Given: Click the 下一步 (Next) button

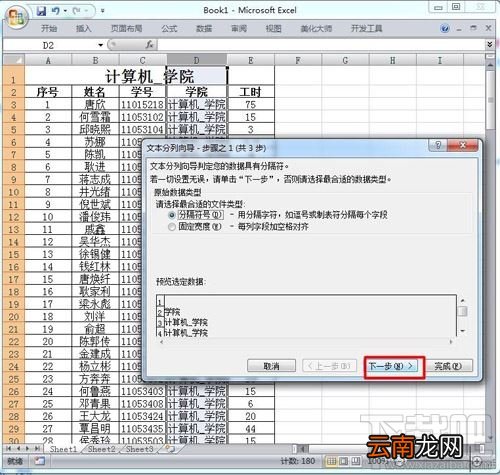Looking at the screenshot, I should [x=390, y=366].
